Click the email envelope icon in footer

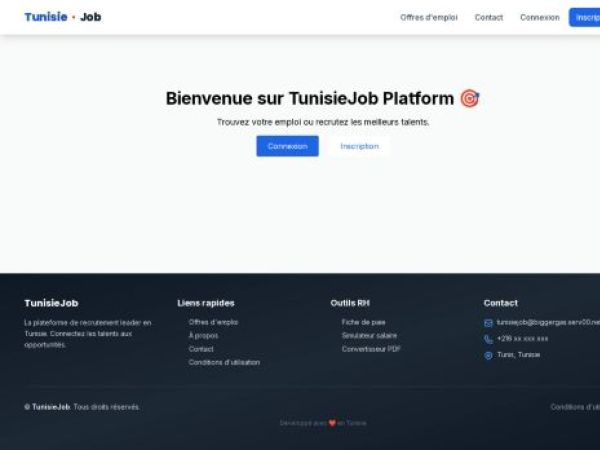pos(488,323)
